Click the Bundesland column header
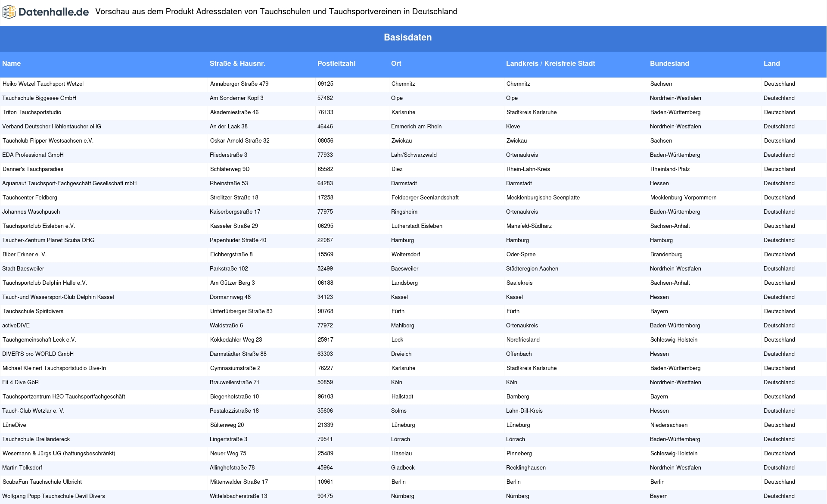 tap(669, 63)
